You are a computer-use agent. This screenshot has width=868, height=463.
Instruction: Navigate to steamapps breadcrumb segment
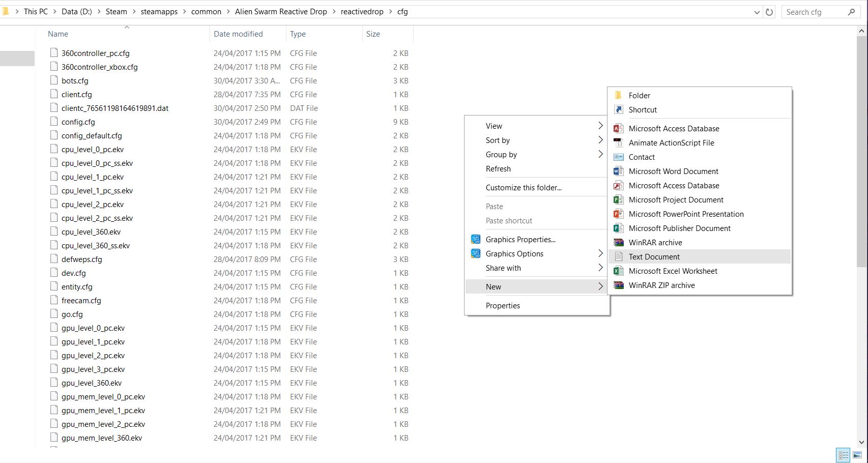pos(159,12)
